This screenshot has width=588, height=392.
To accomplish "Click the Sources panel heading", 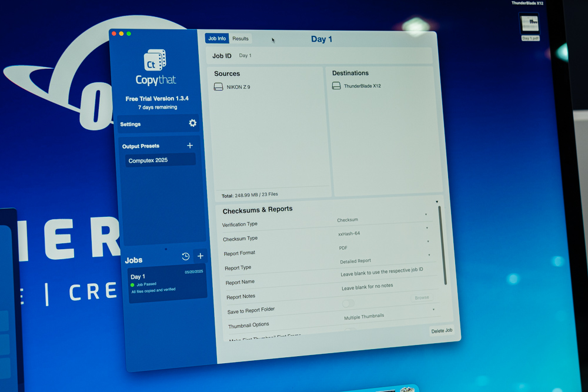I will [x=227, y=73].
